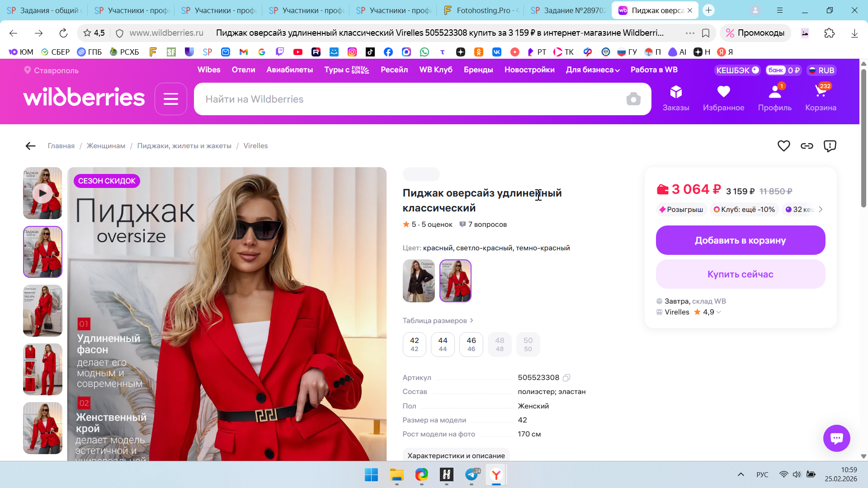868x488 pixels.
Task: Open the support chat bubble
Action: pyautogui.click(x=836, y=438)
